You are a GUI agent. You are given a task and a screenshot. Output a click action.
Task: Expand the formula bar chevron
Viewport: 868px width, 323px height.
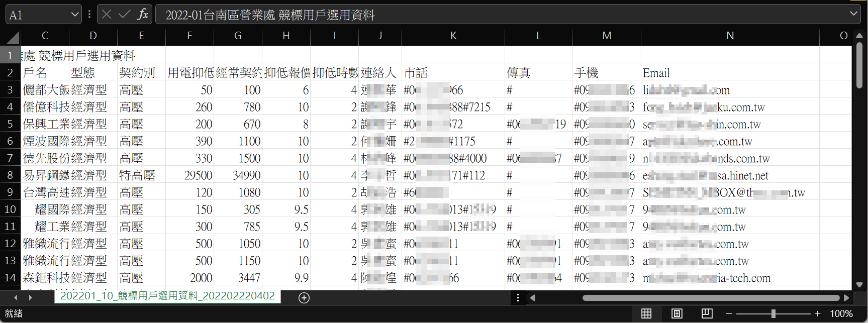(x=853, y=14)
